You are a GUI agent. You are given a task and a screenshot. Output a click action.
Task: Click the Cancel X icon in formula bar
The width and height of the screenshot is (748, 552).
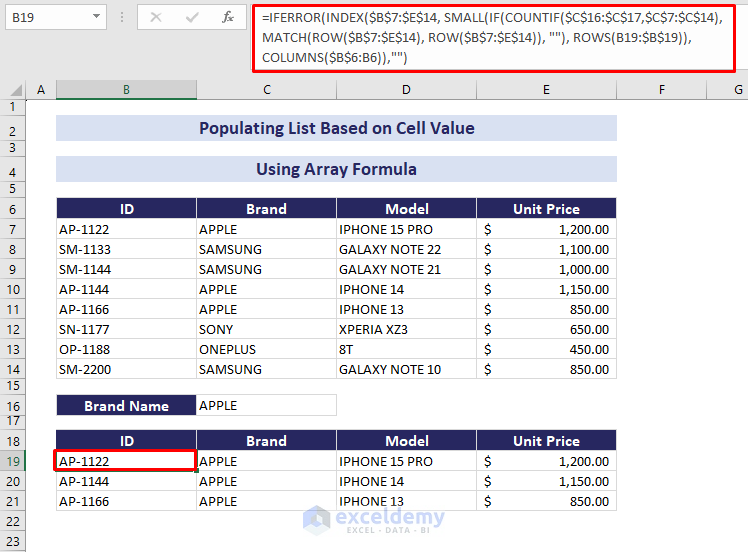pos(156,17)
